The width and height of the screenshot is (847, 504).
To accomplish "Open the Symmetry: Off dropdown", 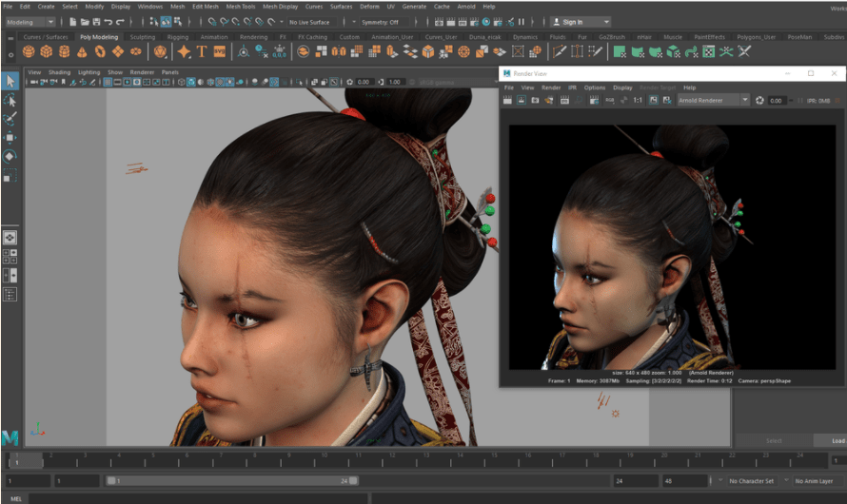I will click(386, 22).
